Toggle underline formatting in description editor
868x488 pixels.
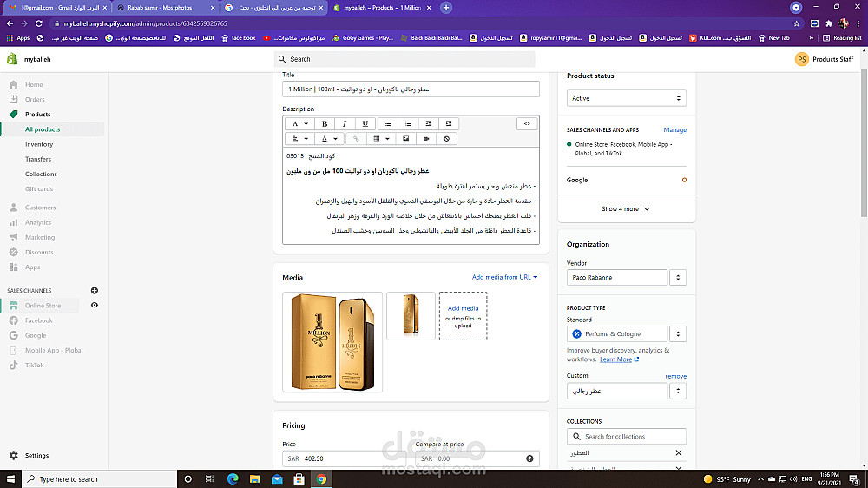tap(365, 123)
